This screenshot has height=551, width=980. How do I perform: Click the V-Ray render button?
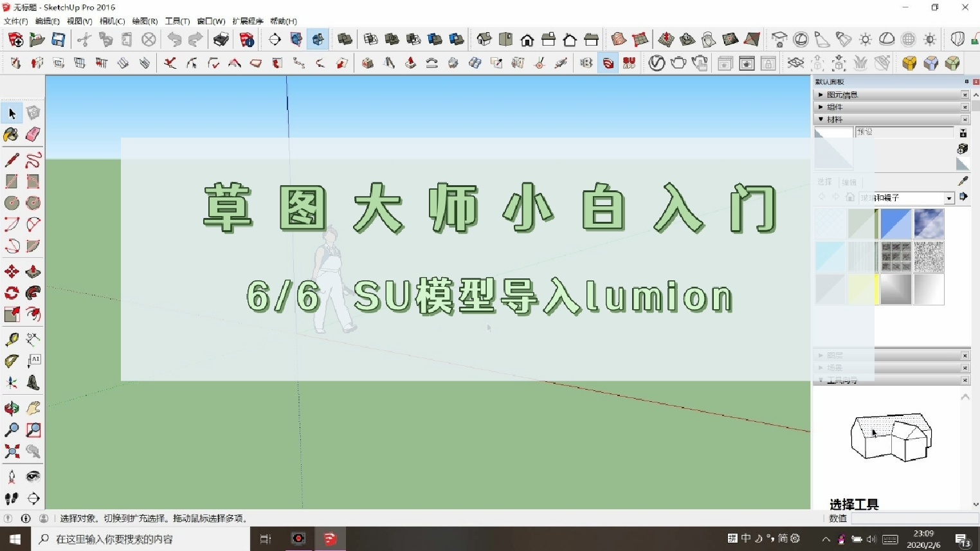(x=657, y=63)
